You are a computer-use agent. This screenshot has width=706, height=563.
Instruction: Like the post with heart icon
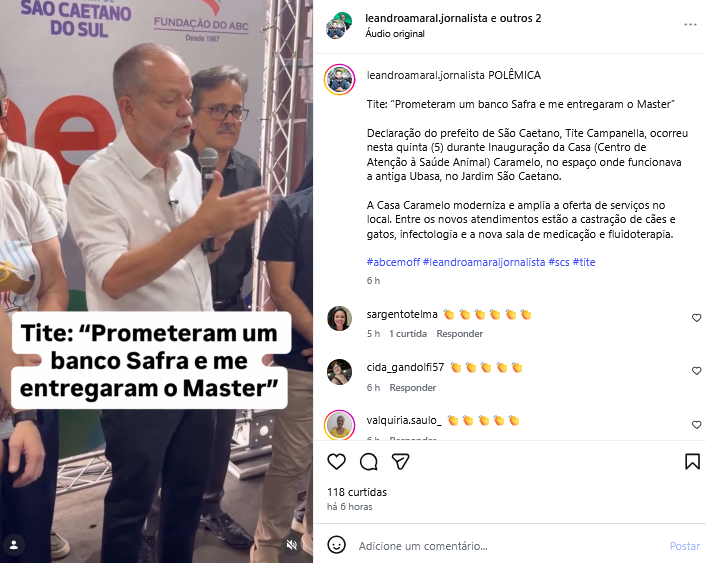coord(336,462)
